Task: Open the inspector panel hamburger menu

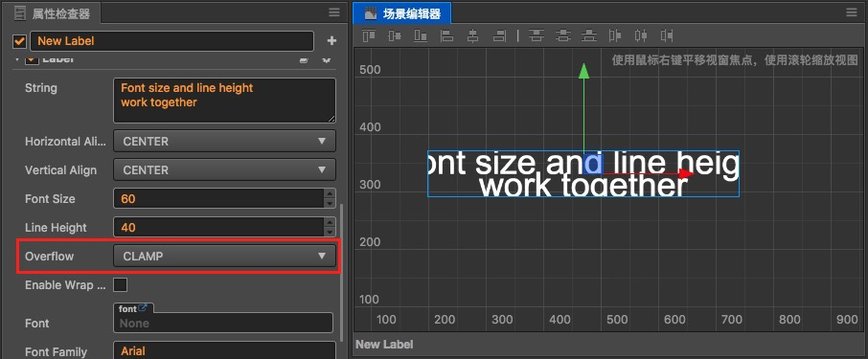Action: coord(333,12)
